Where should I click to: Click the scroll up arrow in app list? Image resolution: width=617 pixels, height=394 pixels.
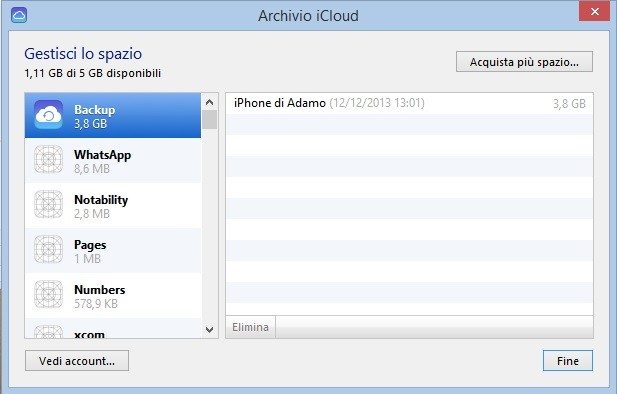pos(209,102)
